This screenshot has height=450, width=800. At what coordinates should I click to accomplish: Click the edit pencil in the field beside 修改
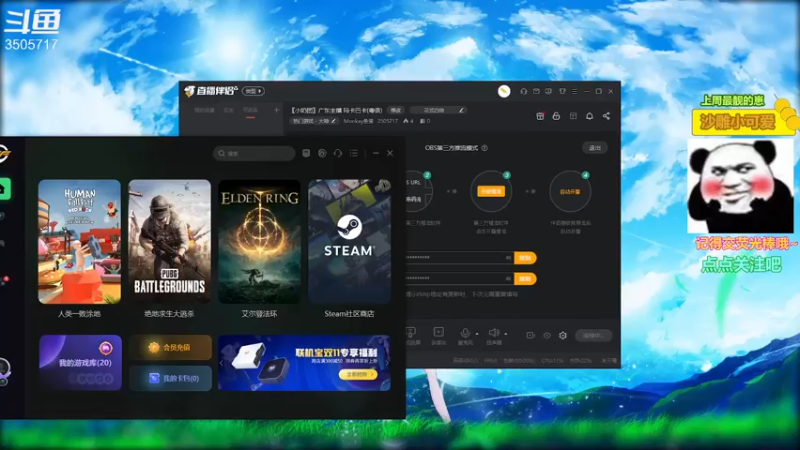coord(461,110)
